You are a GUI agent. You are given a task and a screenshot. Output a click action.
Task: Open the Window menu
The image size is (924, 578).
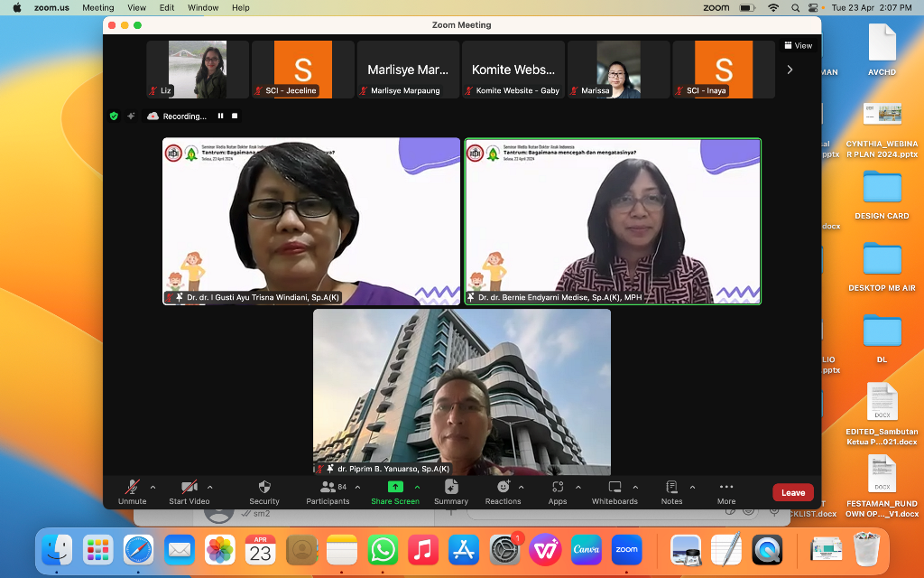pos(203,7)
